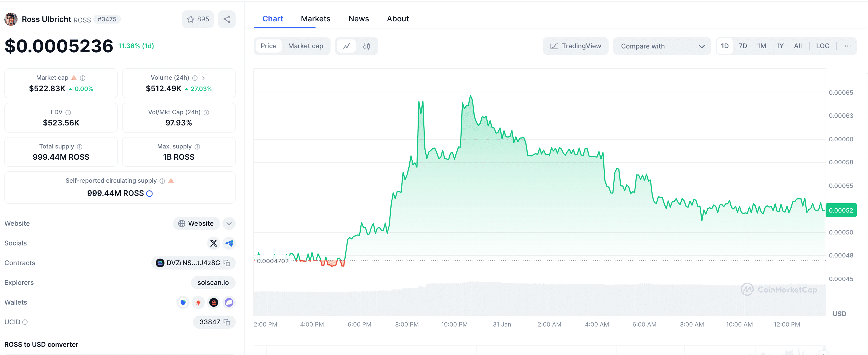Image resolution: width=868 pixels, height=355 pixels.
Task: Open UCID info icon
Action: 25,322
